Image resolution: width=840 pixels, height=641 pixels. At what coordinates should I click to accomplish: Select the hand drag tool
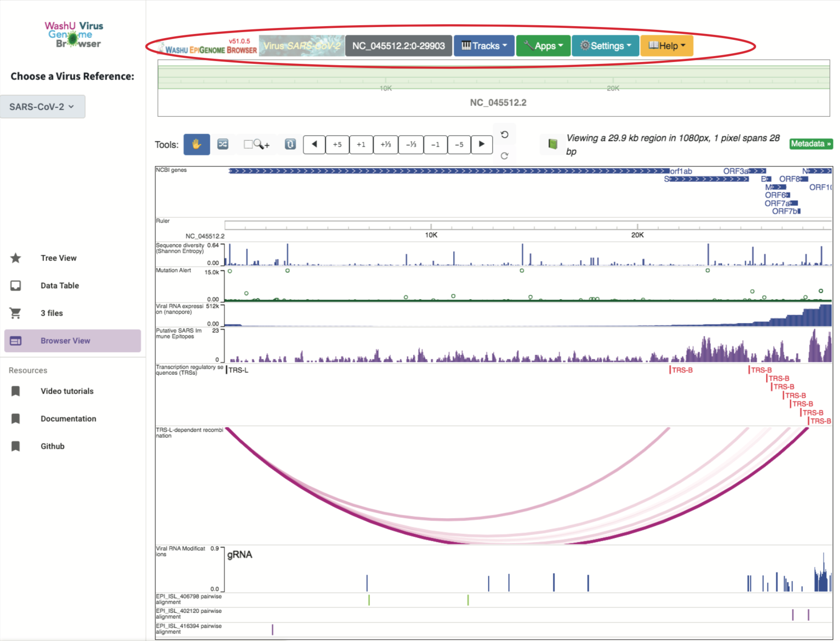(197, 144)
